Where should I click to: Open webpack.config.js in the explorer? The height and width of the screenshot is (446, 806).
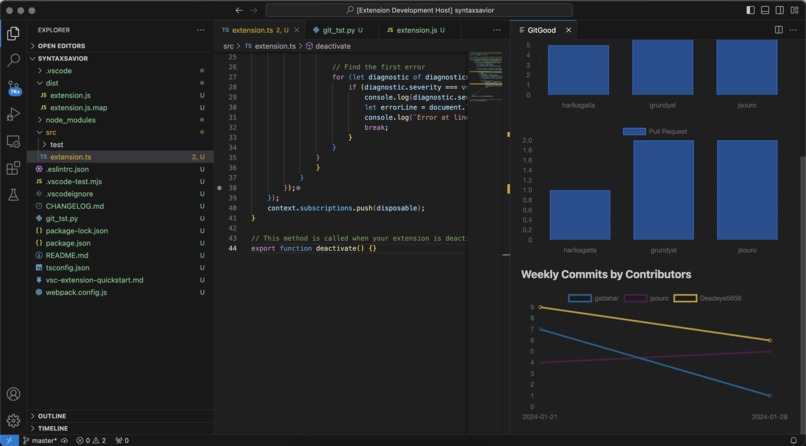tap(120, 292)
